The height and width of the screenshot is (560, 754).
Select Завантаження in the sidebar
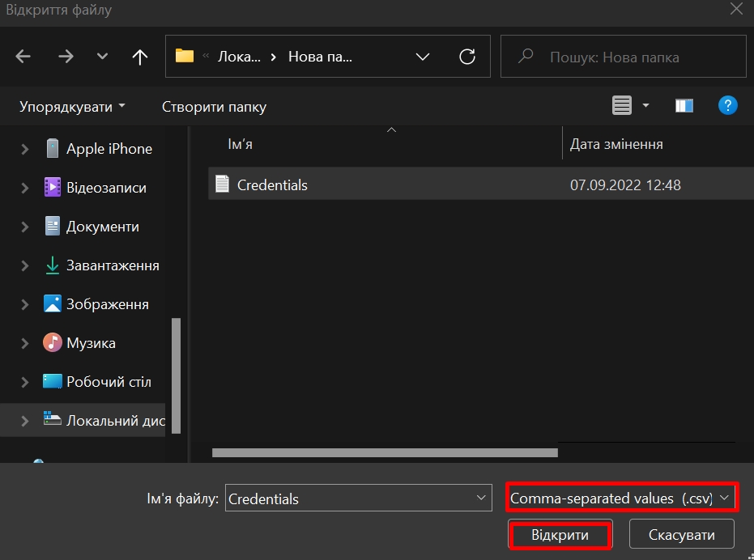[112, 265]
